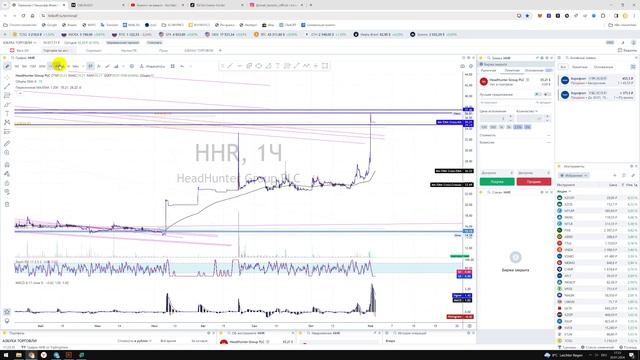Open File Explorer from taskbar

(x=18, y=355)
